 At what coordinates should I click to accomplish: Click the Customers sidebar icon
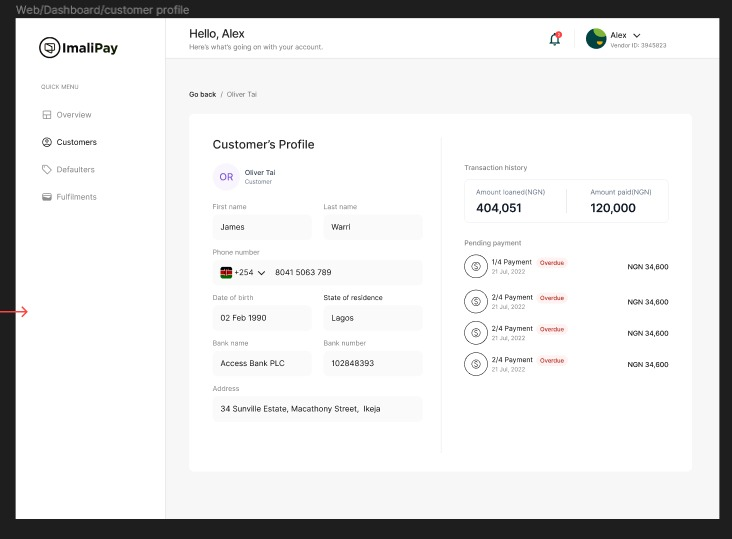click(x=47, y=142)
